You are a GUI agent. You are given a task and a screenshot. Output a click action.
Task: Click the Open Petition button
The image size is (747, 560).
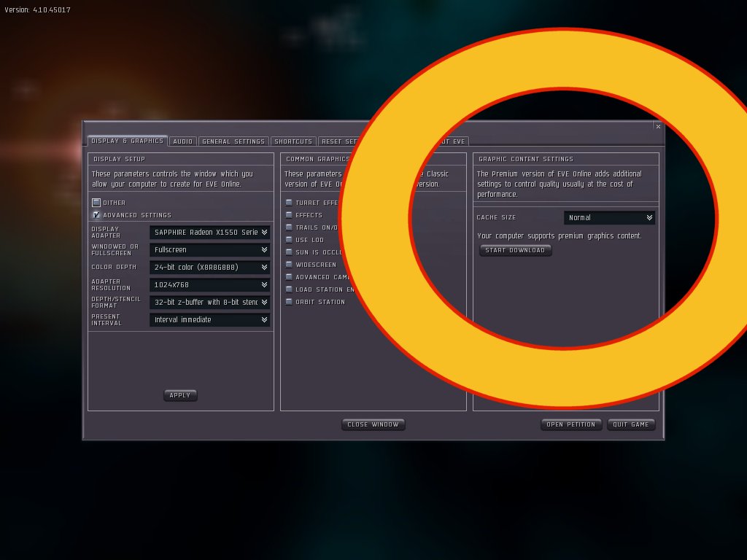[x=570, y=424]
